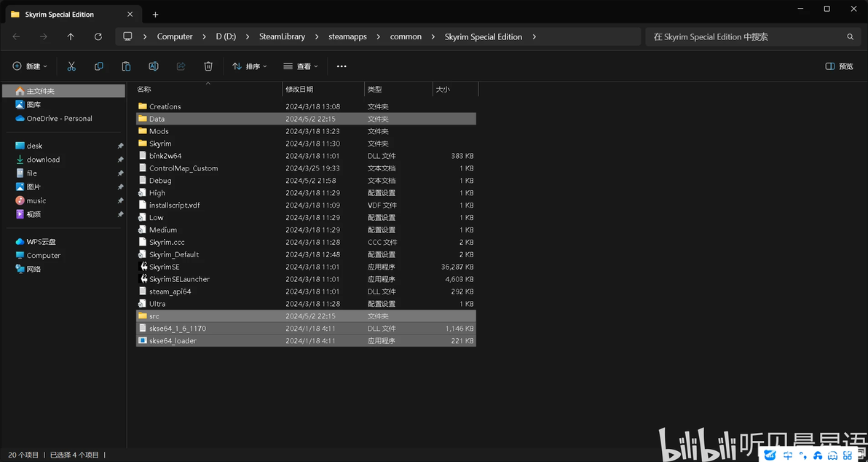Click the computer monitor icon in address bar
Image resolution: width=868 pixels, height=462 pixels.
[128, 36]
